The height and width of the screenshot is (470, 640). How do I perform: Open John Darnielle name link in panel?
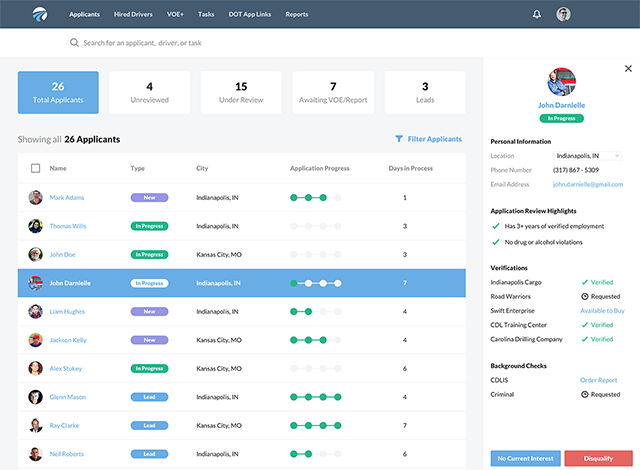tap(562, 105)
